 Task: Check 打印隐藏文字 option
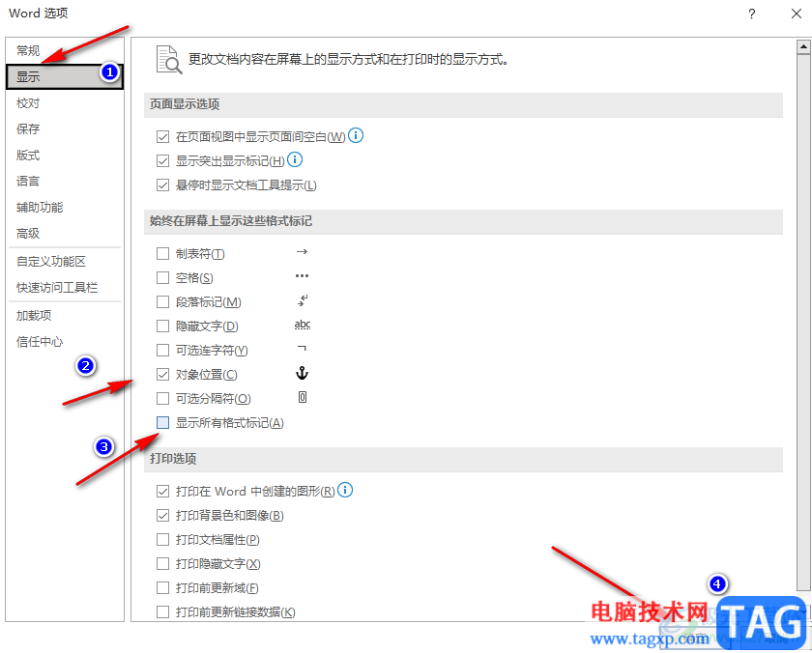click(162, 563)
